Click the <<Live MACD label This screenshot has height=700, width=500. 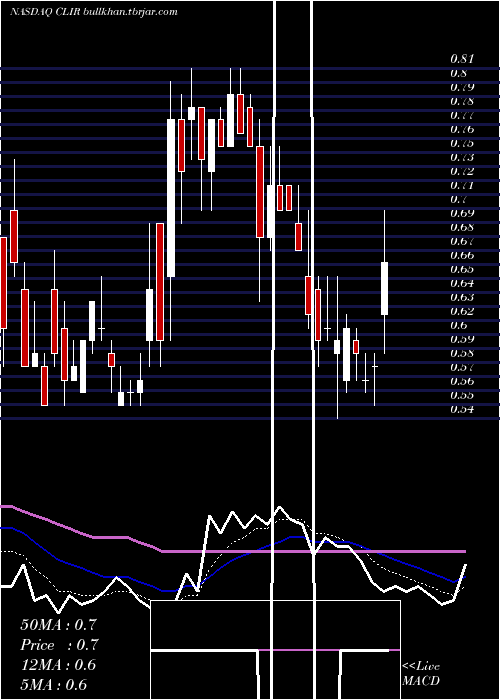(421, 674)
